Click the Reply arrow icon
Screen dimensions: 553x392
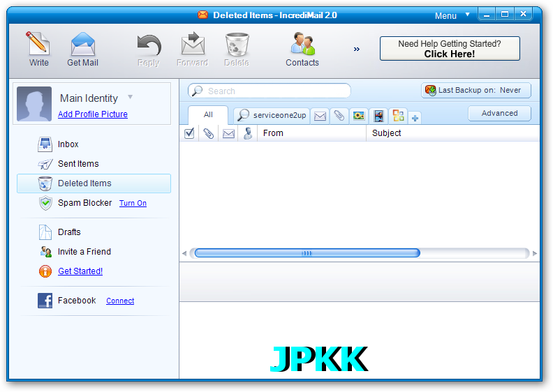149,45
